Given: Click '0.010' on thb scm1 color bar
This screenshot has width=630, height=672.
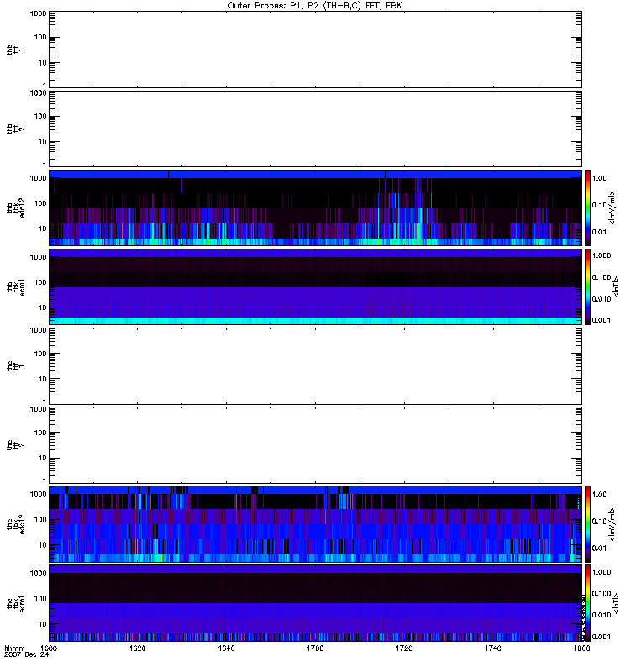Looking at the screenshot, I should pos(601,299).
